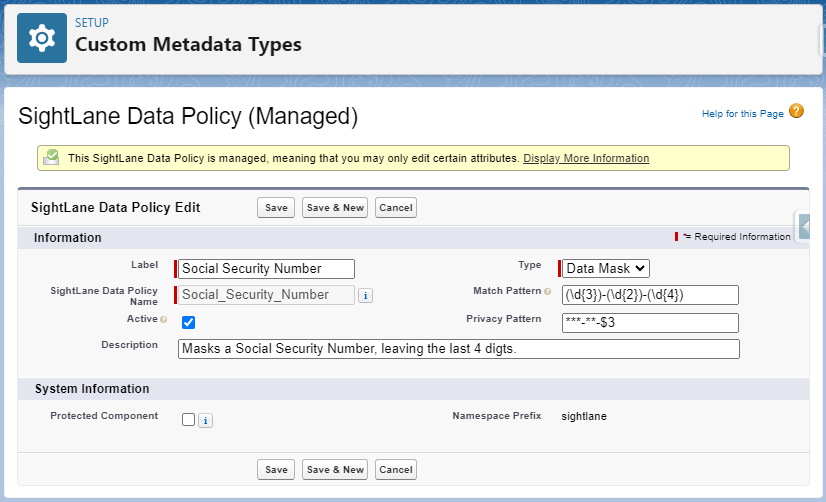Click the Namespace Prefix label
The image size is (826, 502).
497,416
